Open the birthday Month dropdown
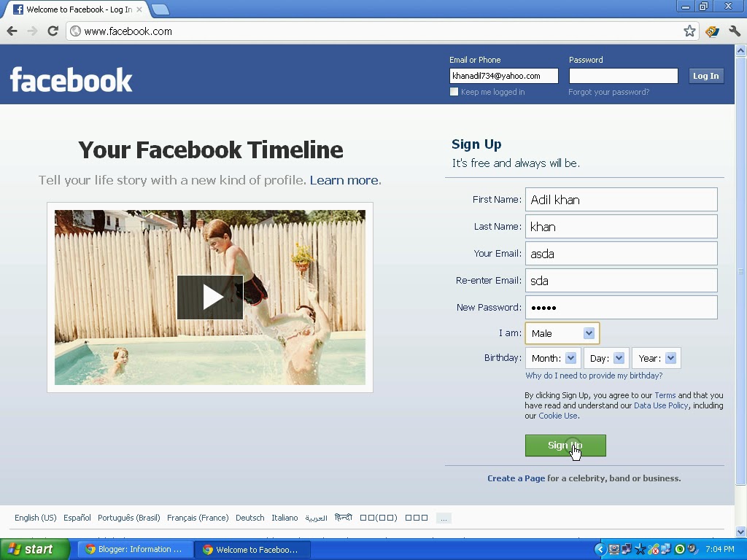 click(553, 358)
